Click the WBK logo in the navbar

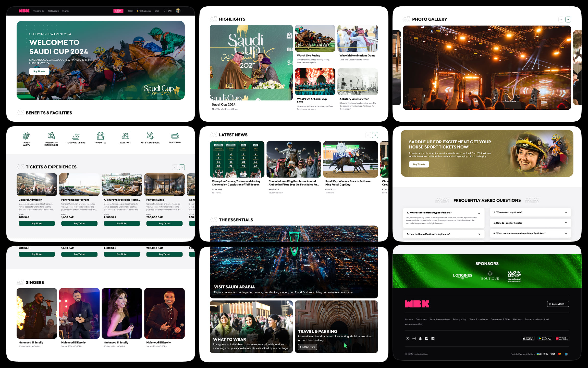(24, 11)
